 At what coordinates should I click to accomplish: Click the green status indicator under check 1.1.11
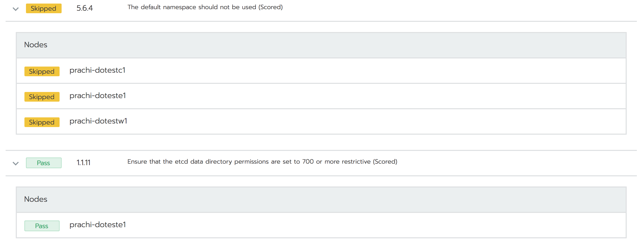click(x=42, y=226)
